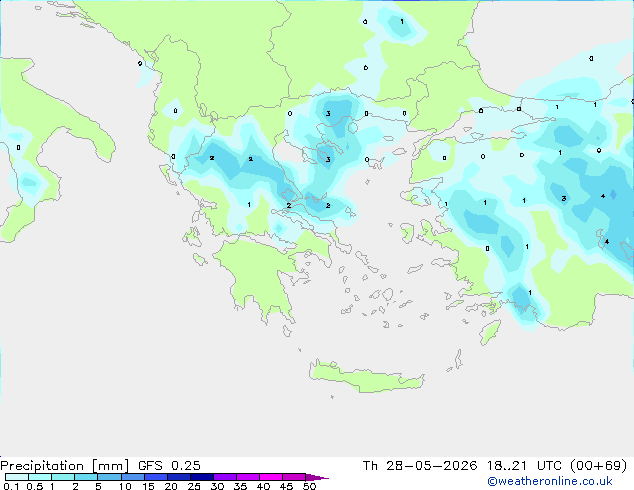Click the legend label "35"

(240, 486)
